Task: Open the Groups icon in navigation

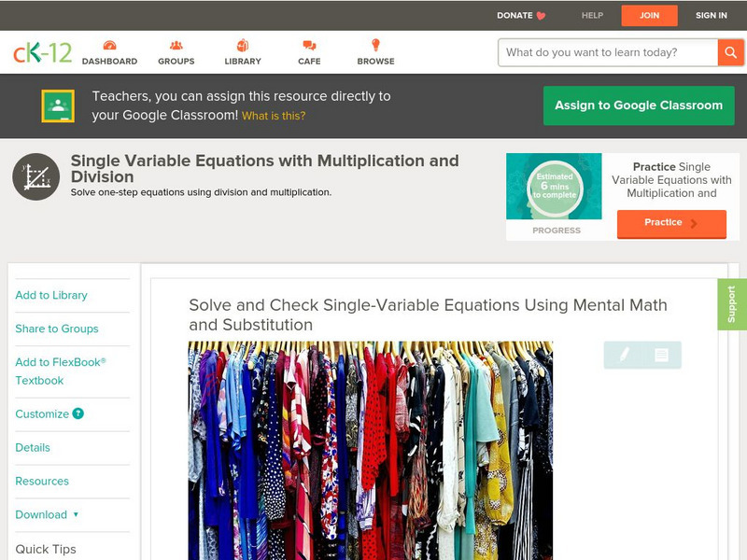Action: point(176,46)
